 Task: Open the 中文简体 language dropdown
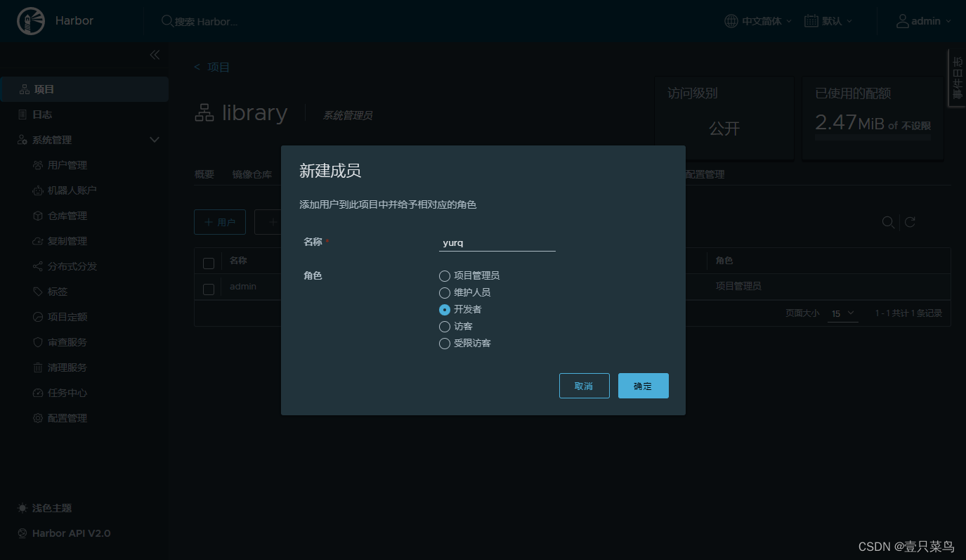[x=759, y=21]
